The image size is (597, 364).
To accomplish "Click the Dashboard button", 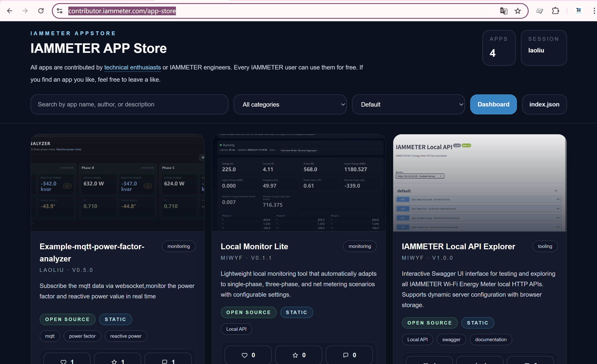I will coord(493,104).
